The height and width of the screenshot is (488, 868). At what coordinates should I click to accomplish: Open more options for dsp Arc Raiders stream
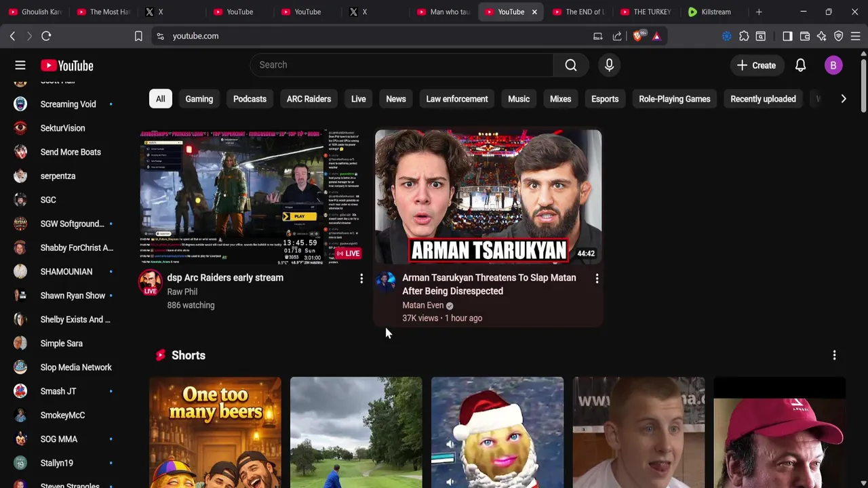click(x=361, y=279)
